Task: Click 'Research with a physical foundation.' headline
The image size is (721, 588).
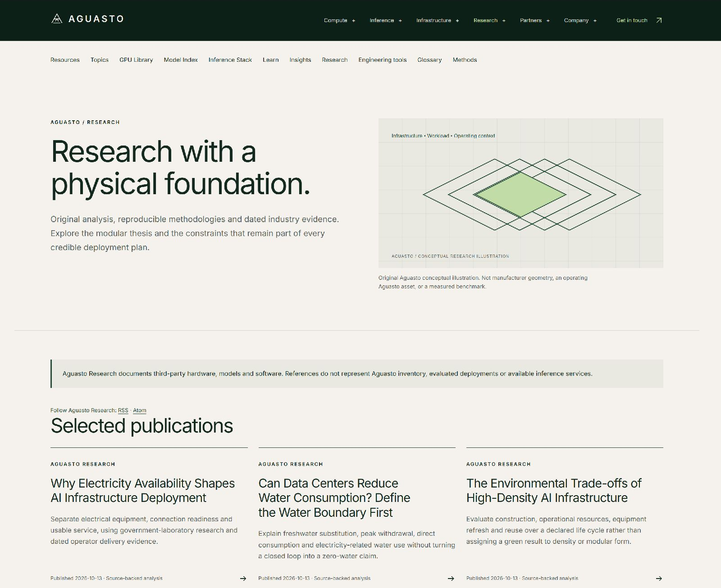Action: 181,168
